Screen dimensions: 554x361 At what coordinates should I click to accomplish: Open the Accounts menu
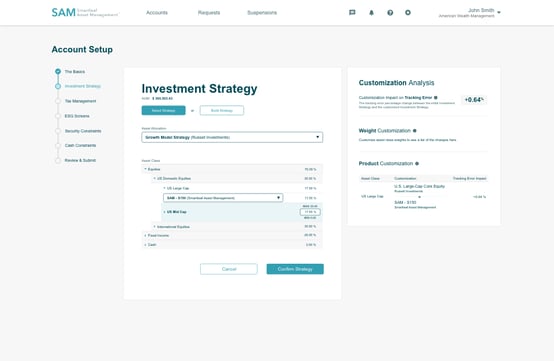pos(157,12)
